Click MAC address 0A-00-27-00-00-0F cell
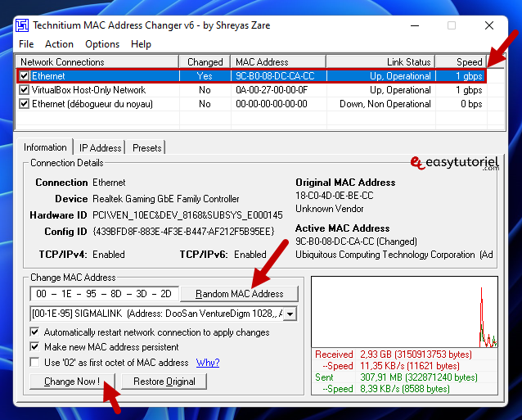522x420 pixels. tap(272, 90)
